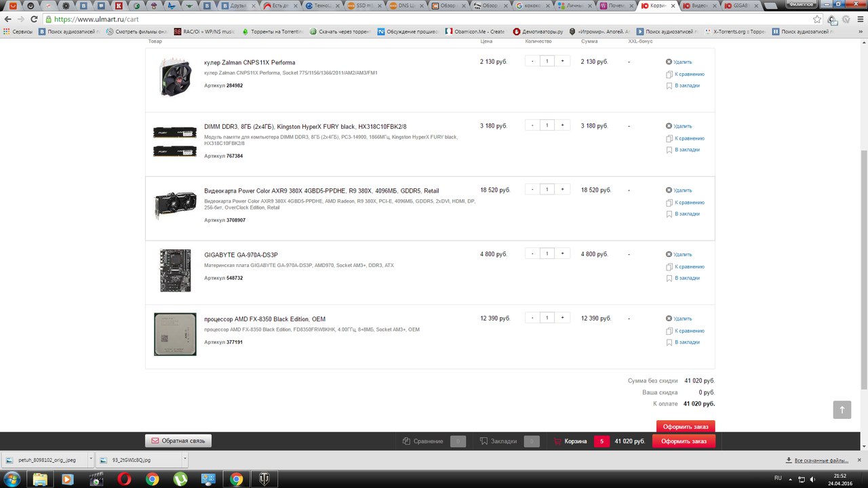Image resolution: width=868 pixels, height=488 pixels.
Task: Add Kingston HyperX memory to comparison (К сравнению)
Action: (685, 138)
